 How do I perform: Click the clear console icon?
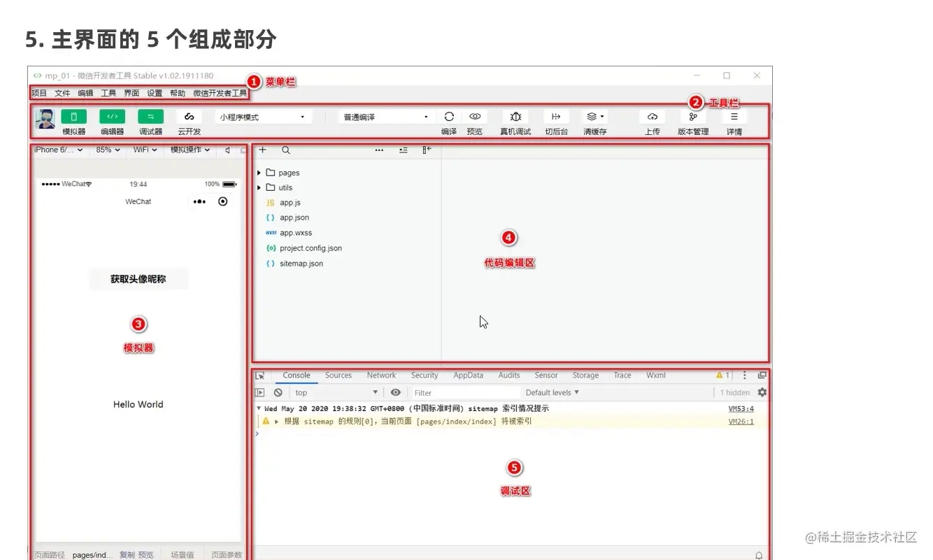278,393
